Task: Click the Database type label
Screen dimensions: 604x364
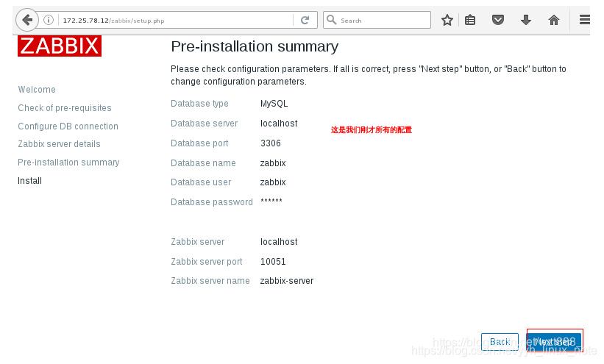Action: coord(199,104)
